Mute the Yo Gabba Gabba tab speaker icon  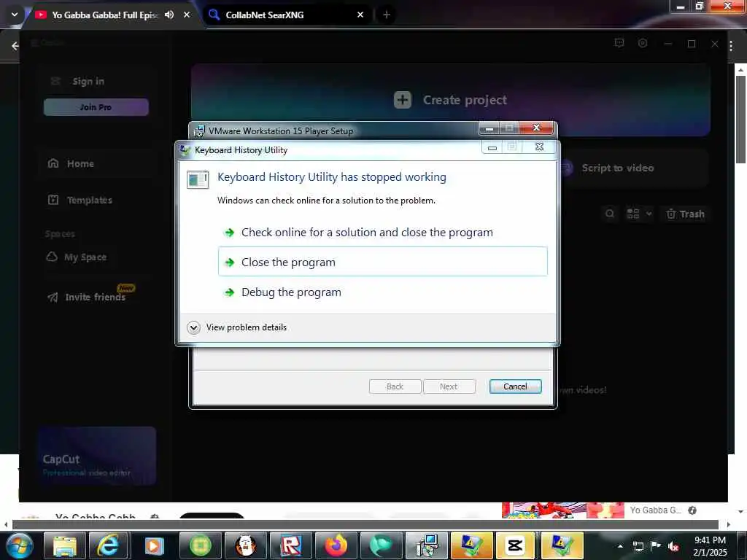pos(169,15)
